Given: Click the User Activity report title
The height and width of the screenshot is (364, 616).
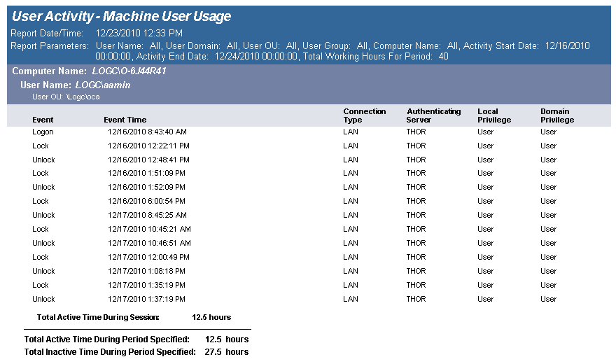Looking at the screenshot, I should click(x=121, y=17).
